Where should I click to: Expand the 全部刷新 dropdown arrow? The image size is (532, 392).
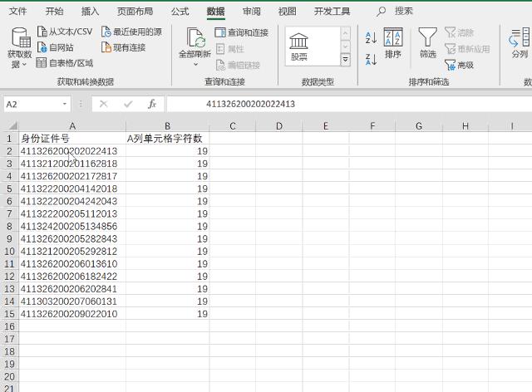(195, 64)
